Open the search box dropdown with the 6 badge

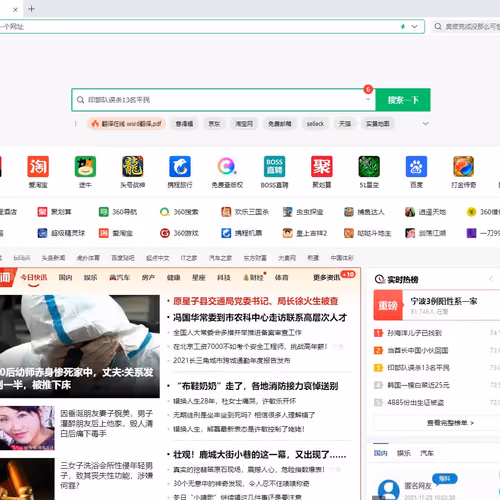click(368, 99)
